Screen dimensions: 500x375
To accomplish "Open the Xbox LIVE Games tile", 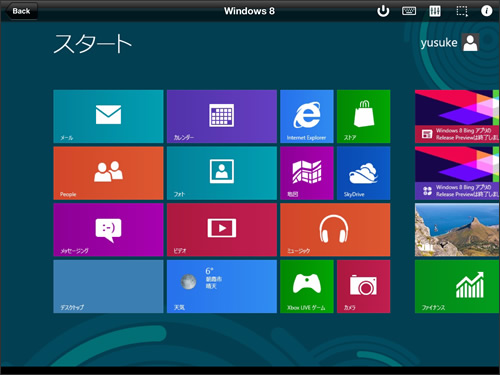I will point(307,286).
